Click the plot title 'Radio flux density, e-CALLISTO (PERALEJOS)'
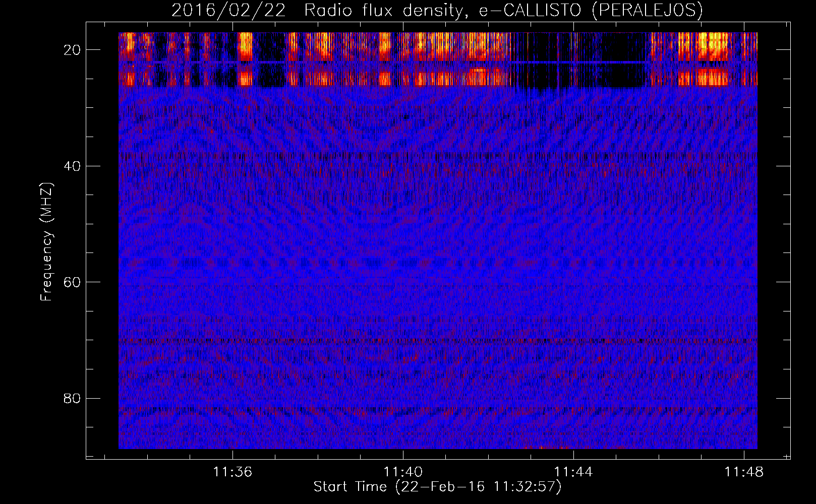This screenshot has height=504, width=816. (x=503, y=10)
